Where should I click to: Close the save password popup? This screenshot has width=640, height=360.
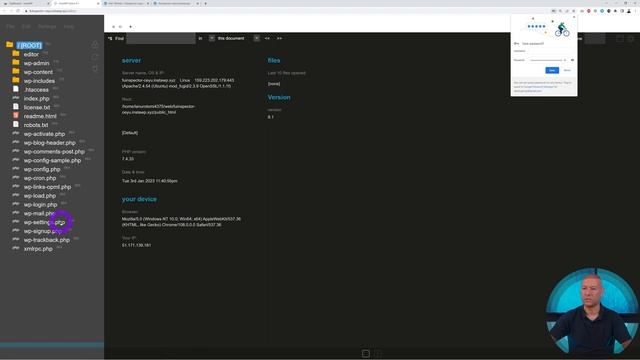[x=574, y=17]
